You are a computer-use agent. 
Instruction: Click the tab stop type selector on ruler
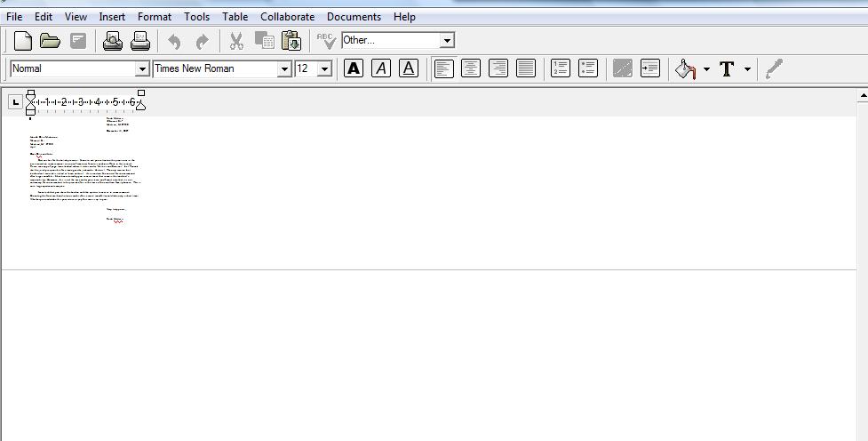click(x=15, y=102)
